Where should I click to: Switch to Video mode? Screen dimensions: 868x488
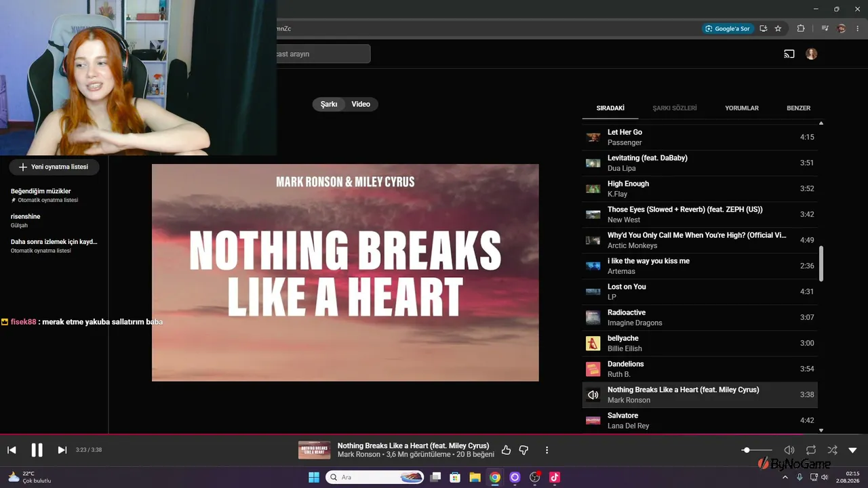coord(361,104)
